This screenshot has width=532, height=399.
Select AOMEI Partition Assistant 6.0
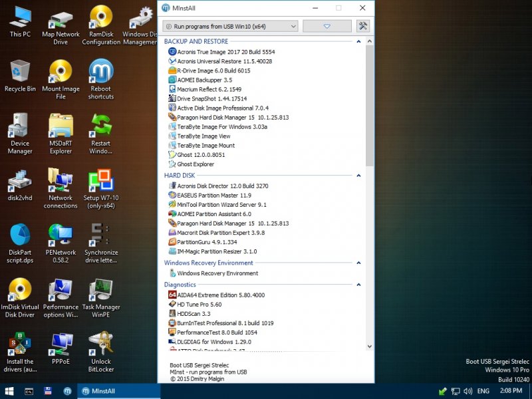[x=209, y=213]
